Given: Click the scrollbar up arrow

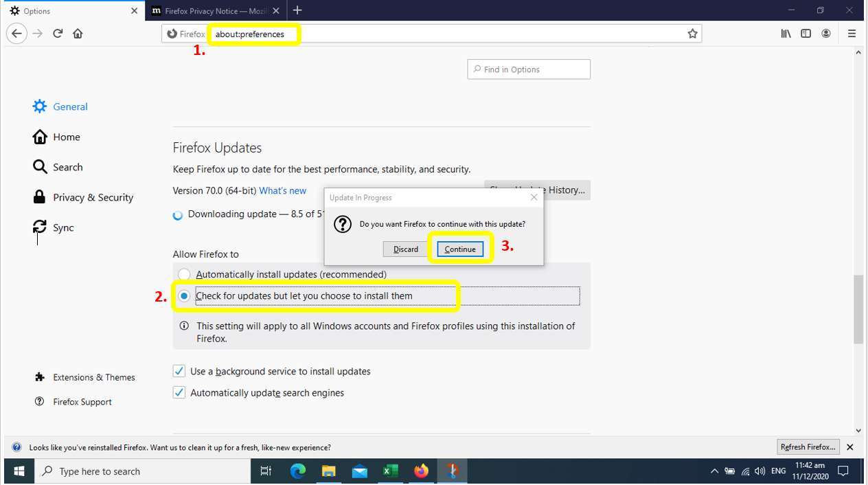Looking at the screenshot, I should point(858,52).
